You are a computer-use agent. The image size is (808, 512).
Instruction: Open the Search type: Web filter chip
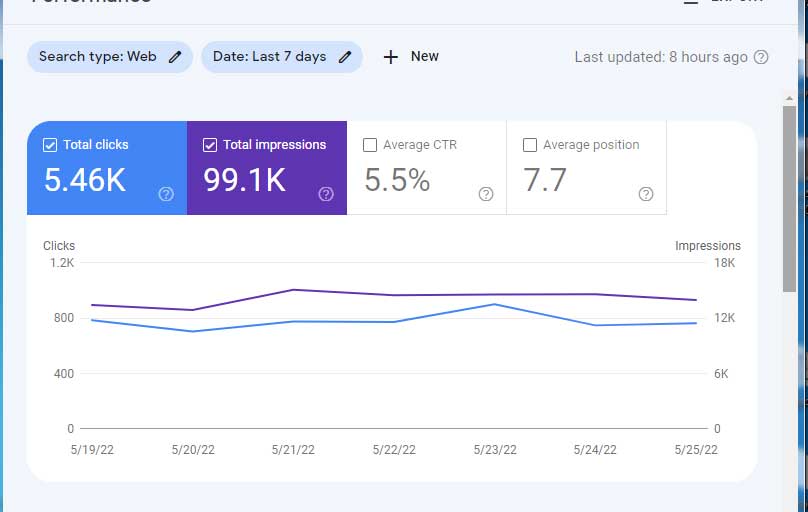tap(110, 57)
